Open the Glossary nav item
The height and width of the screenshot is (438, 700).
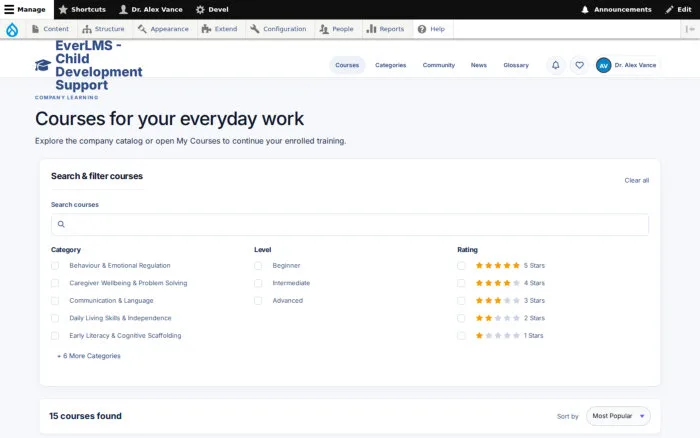(516, 65)
